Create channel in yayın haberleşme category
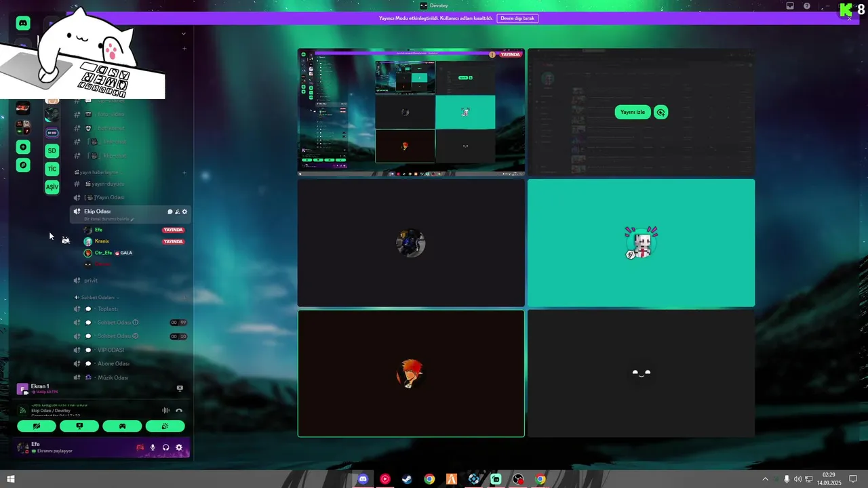Screen dimensions: 868x488 pos(184,172)
